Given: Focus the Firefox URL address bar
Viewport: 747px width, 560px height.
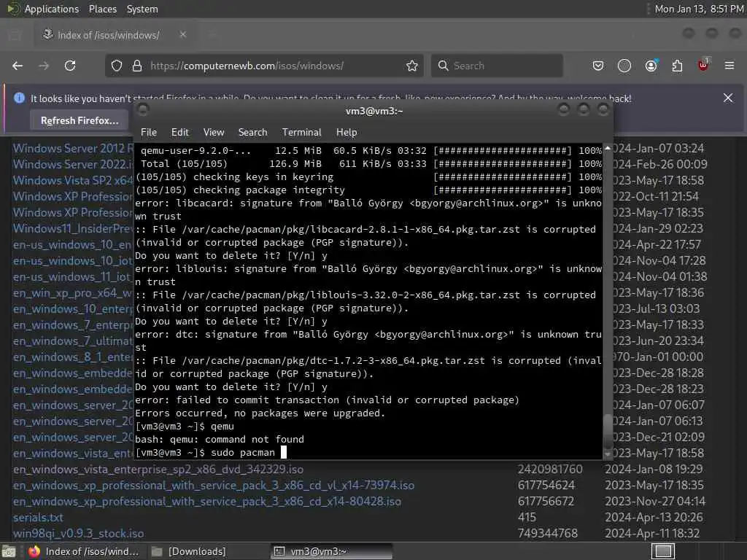Looking at the screenshot, I should [264, 66].
